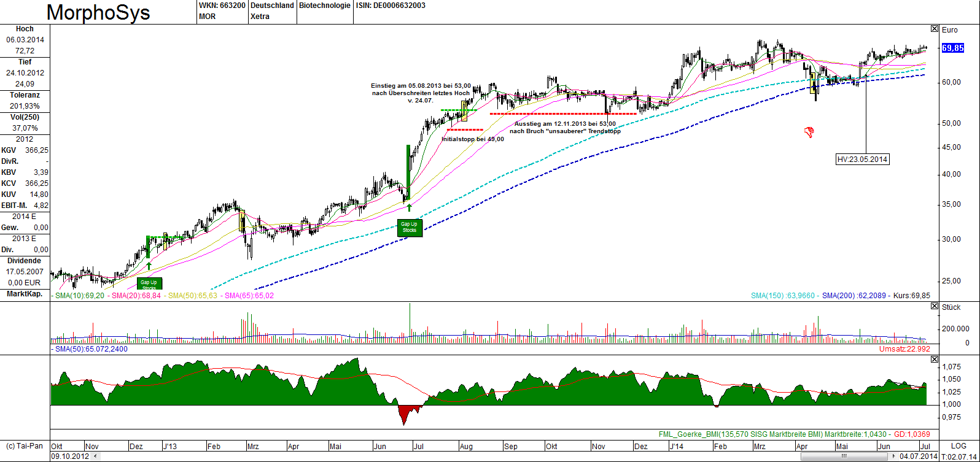The image size is (980, 462).
Task: Select the Deutschland header cell
Action: click(272, 6)
